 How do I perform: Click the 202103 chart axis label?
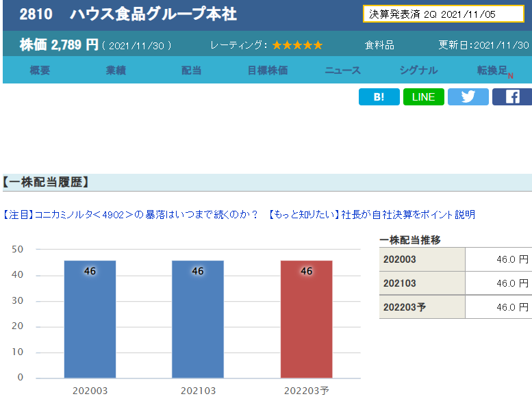(198, 391)
